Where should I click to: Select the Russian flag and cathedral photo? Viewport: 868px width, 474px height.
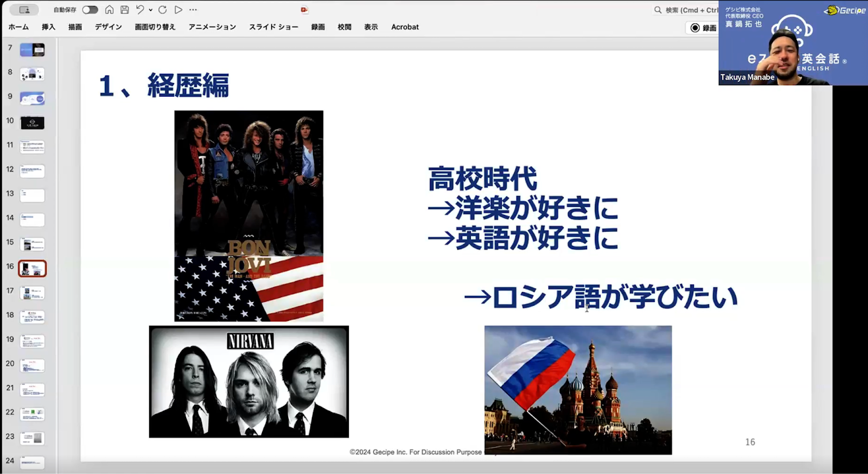(578, 390)
